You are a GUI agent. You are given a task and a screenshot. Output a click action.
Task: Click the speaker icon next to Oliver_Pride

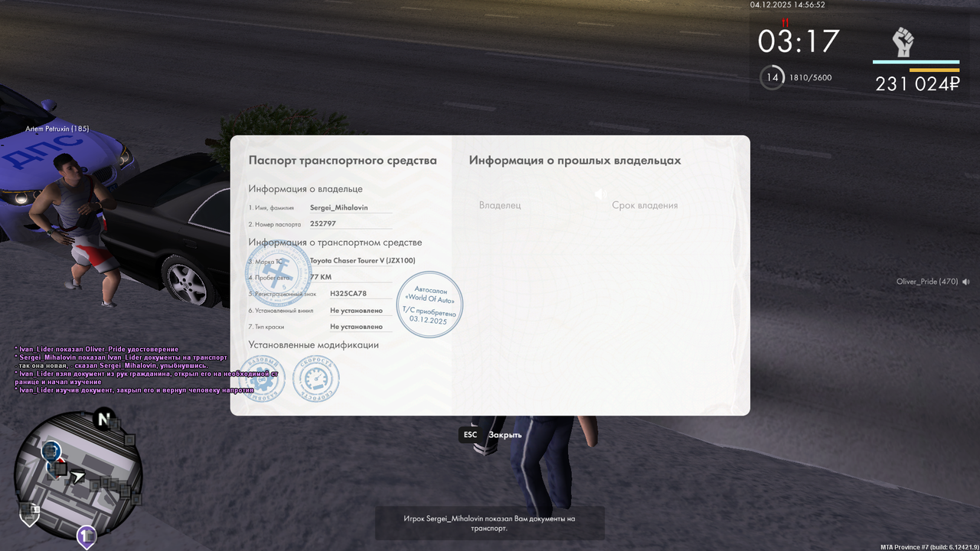coord(966,282)
